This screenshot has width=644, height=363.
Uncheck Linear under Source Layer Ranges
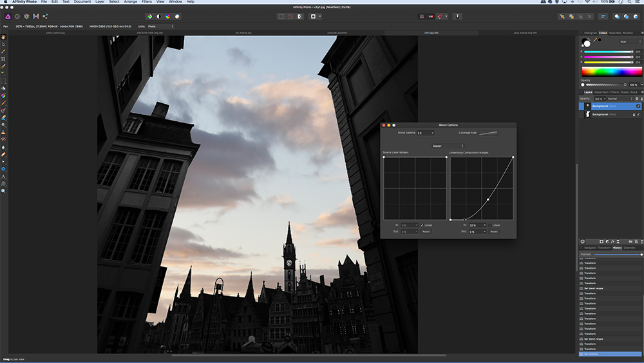[x=422, y=225]
